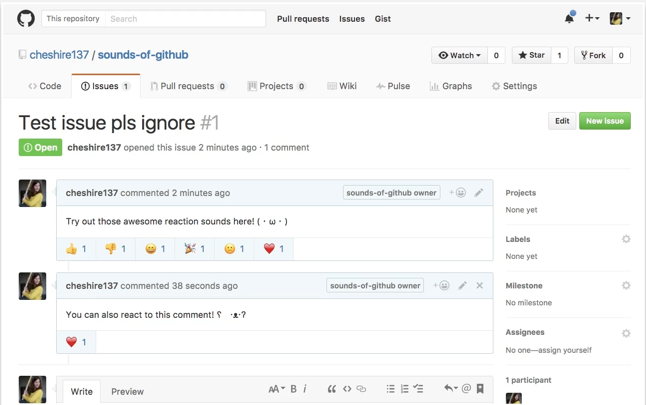This screenshot has height=405, width=646.
Task: Add a reaction to the first comment
Action: tap(457, 192)
